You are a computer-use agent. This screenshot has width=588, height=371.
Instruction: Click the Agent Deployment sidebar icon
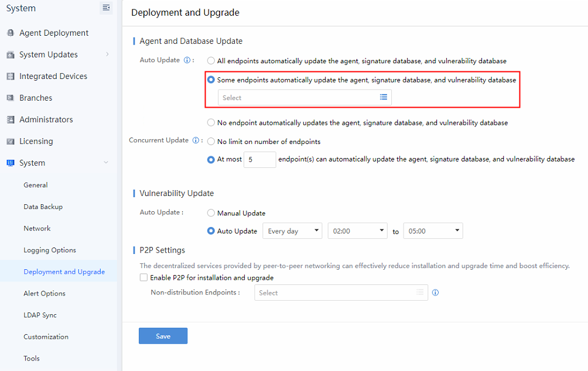[x=11, y=33]
